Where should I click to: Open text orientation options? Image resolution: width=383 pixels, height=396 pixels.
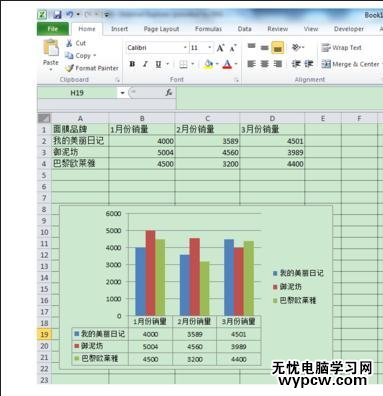pos(297,47)
